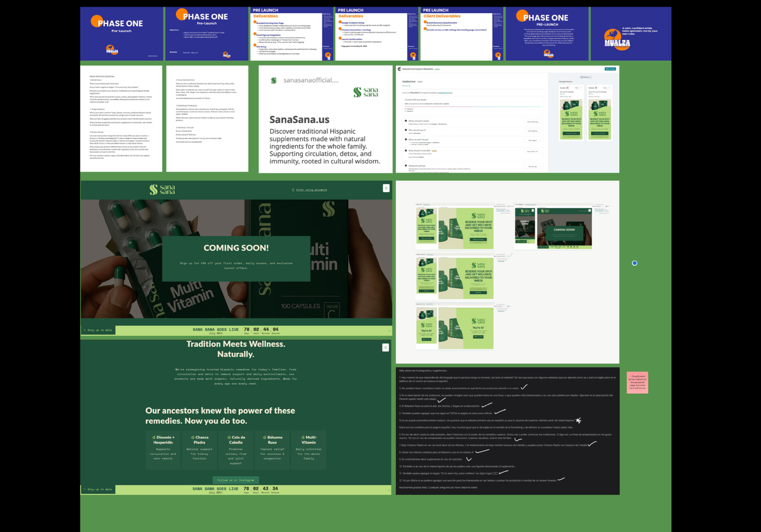Click the Our ancestors knew heading
Viewport: 761px width, 532px height.
pyautogui.click(x=220, y=416)
